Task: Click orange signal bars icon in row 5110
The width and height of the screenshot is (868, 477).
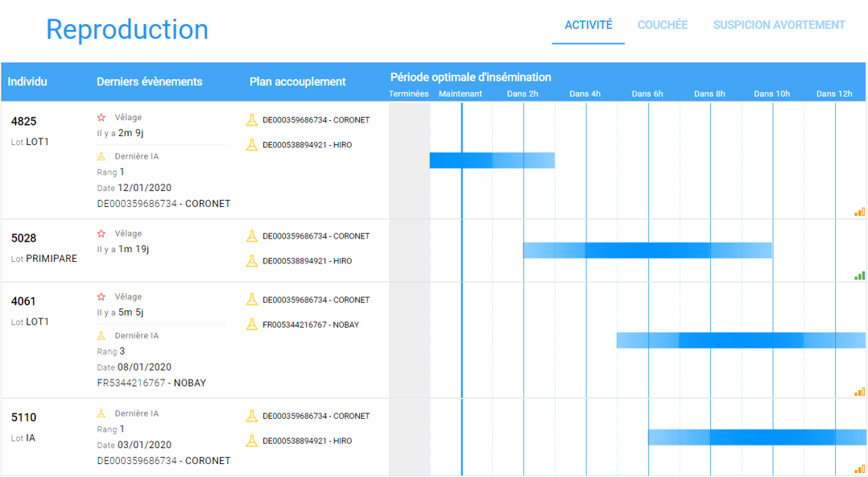Action: (859, 469)
